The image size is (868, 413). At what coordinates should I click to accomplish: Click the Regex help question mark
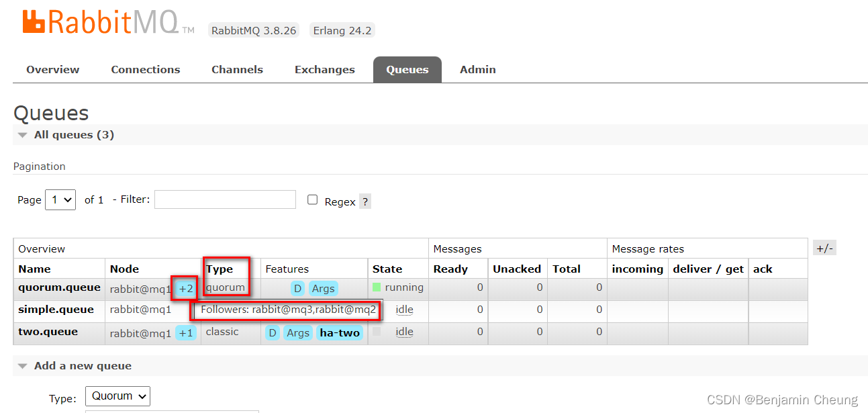365,201
